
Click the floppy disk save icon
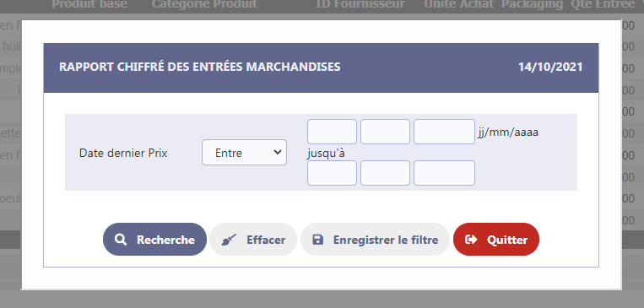[318, 240]
